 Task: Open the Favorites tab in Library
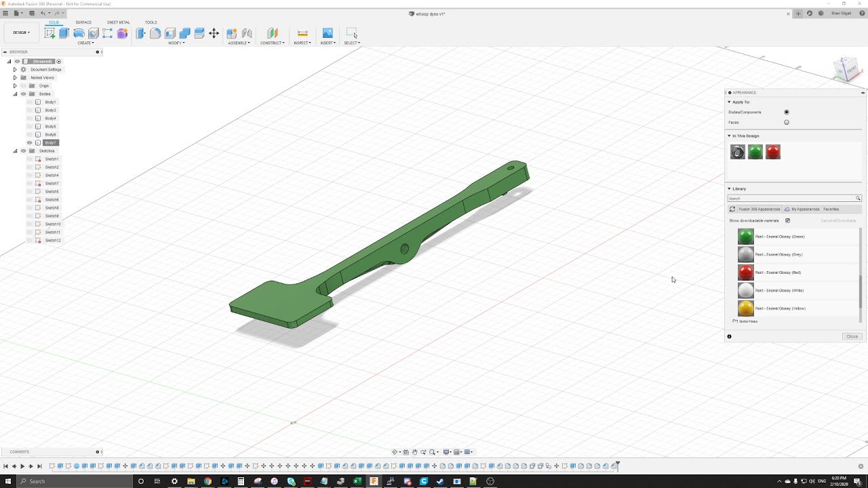tap(831, 209)
